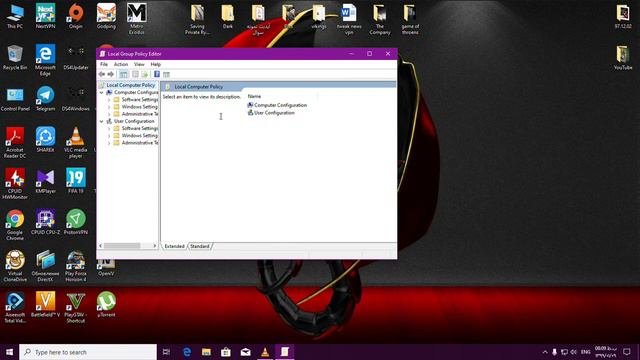Open the Help menu

click(x=156, y=64)
